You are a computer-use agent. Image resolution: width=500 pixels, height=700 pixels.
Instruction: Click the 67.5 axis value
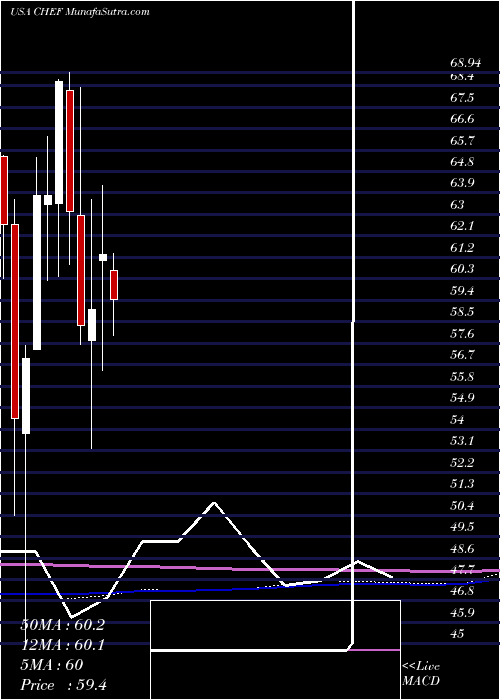[462, 97]
